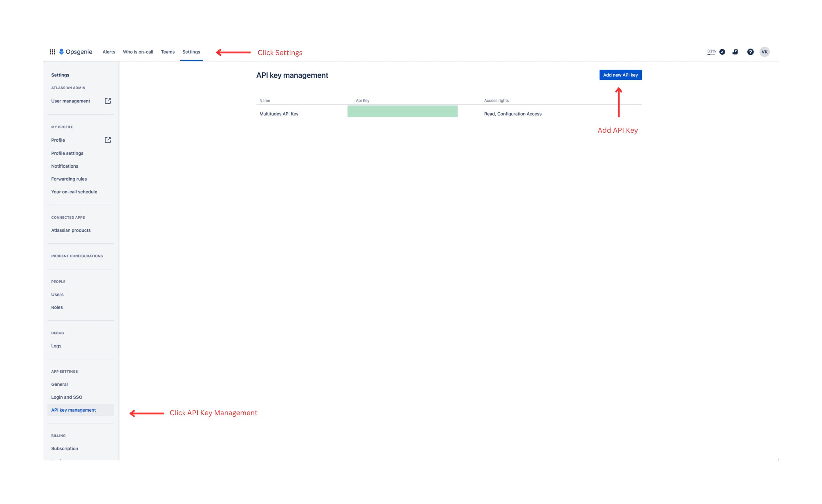
Task: Click the 33% setup progress indicator
Action: pyautogui.click(x=711, y=52)
